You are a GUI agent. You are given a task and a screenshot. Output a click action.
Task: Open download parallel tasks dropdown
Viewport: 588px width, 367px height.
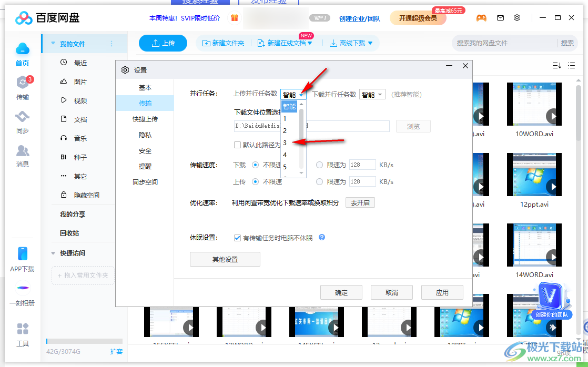372,95
